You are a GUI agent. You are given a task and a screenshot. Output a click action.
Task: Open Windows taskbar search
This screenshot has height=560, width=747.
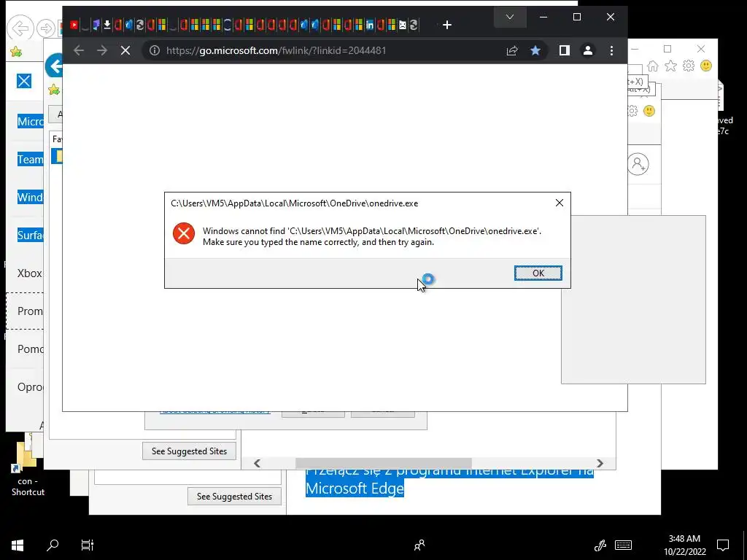tap(53, 545)
